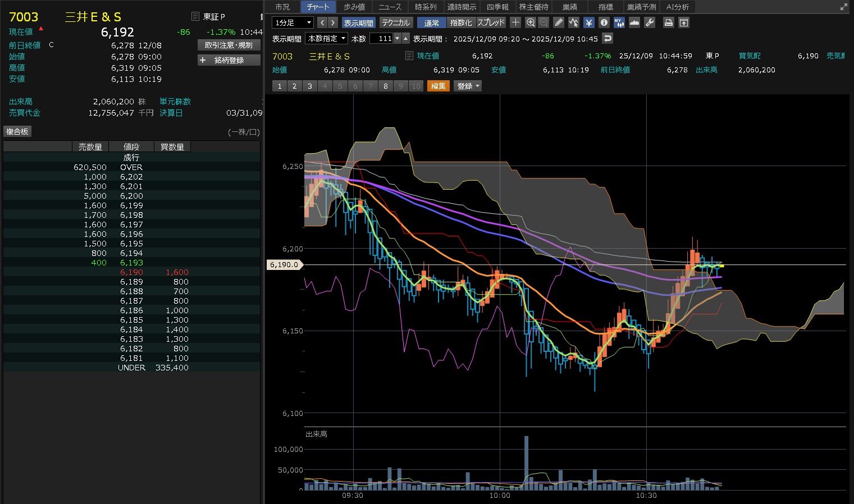Click the yen price display icon
Image resolution: width=854 pixels, height=504 pixels.
(x=588, y=22)
